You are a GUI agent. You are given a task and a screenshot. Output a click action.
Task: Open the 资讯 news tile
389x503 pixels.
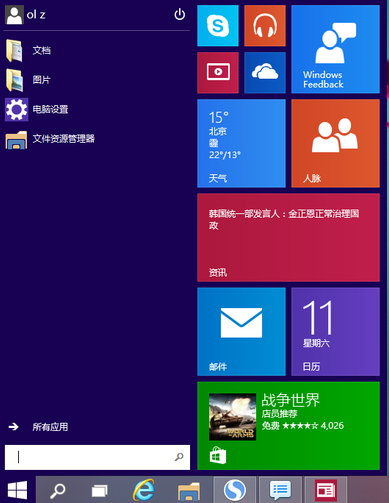[x=288, y=237]
